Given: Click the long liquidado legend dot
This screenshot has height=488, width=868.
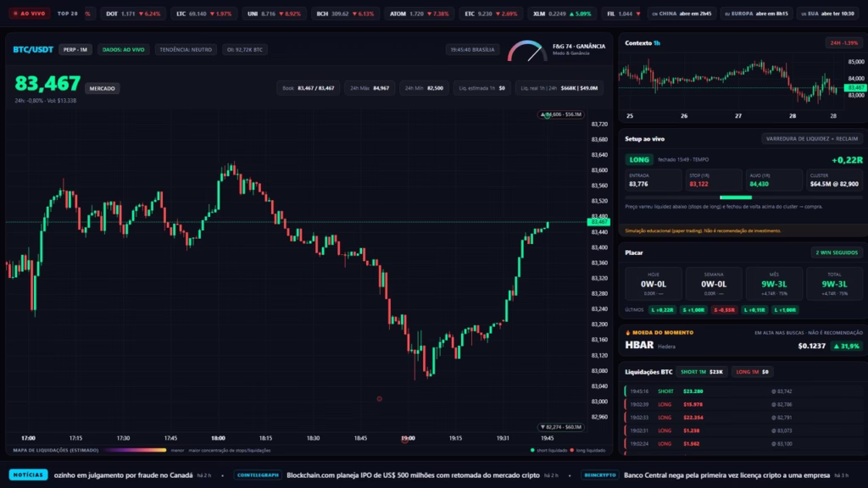Looking at the screenshot, I should point(572,451).
